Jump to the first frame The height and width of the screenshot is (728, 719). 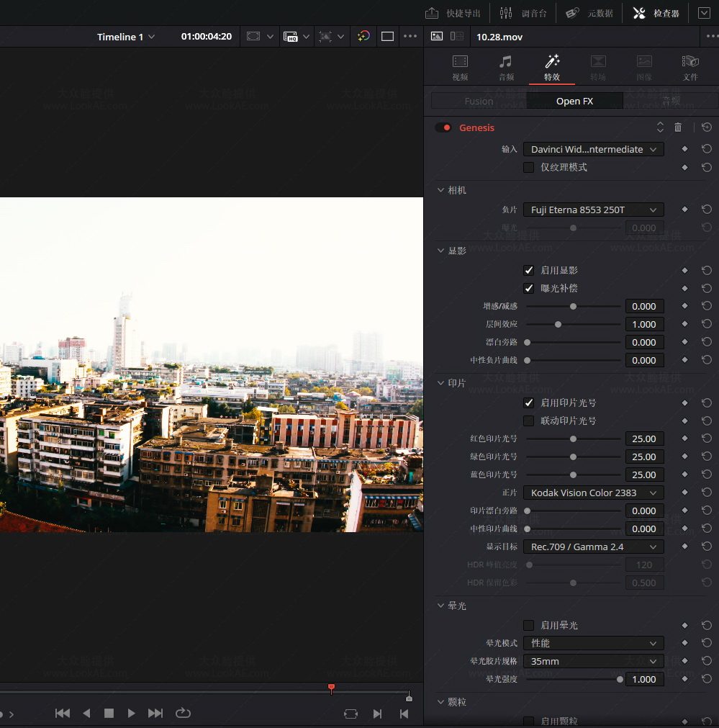click(62, 713)
